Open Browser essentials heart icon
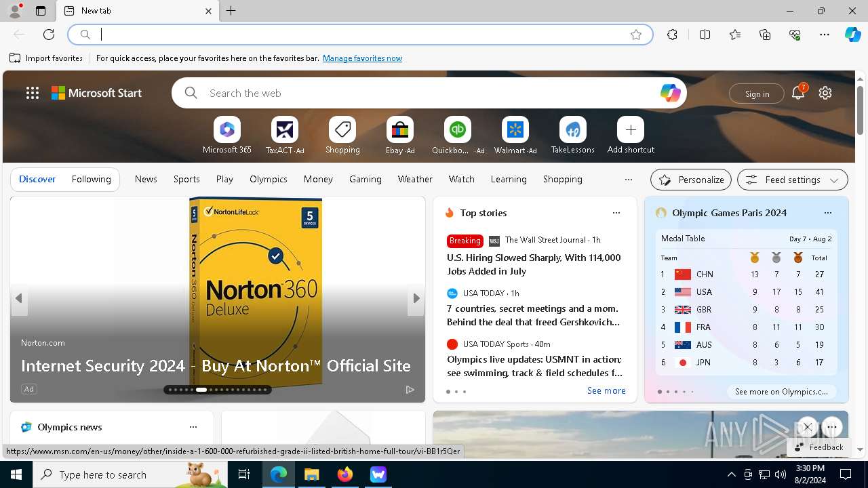This screenshot has height=488, width=868. click(795, 35)
